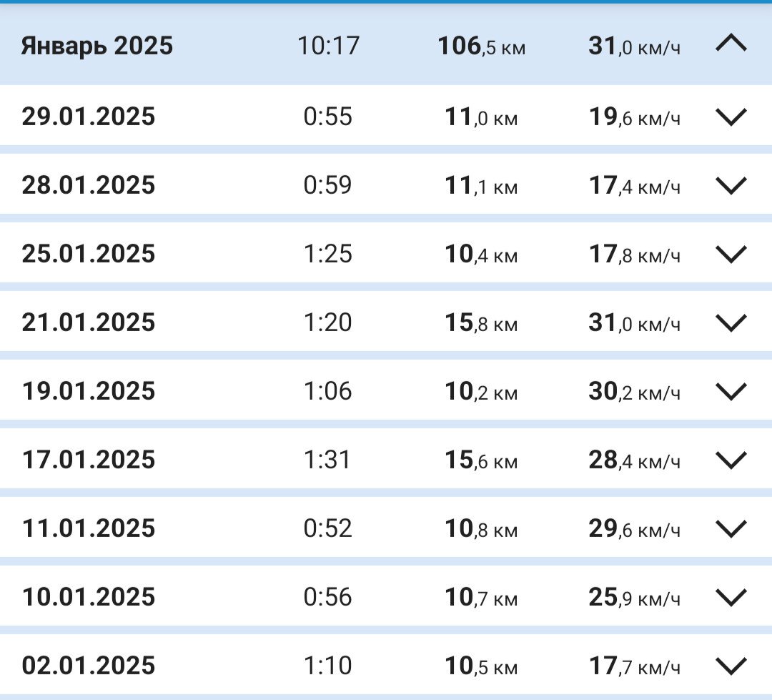Select the 10,8 км distance row
The height and width of the screenshot is (700, 772).
click(386, 527)
